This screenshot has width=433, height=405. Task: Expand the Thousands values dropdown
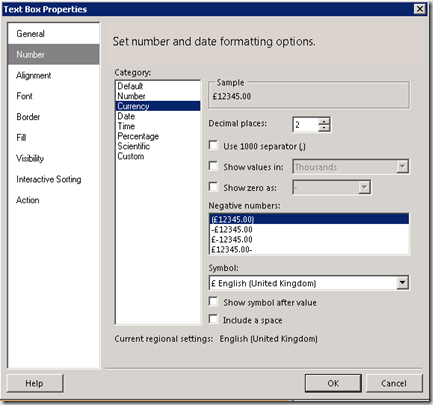402,166
